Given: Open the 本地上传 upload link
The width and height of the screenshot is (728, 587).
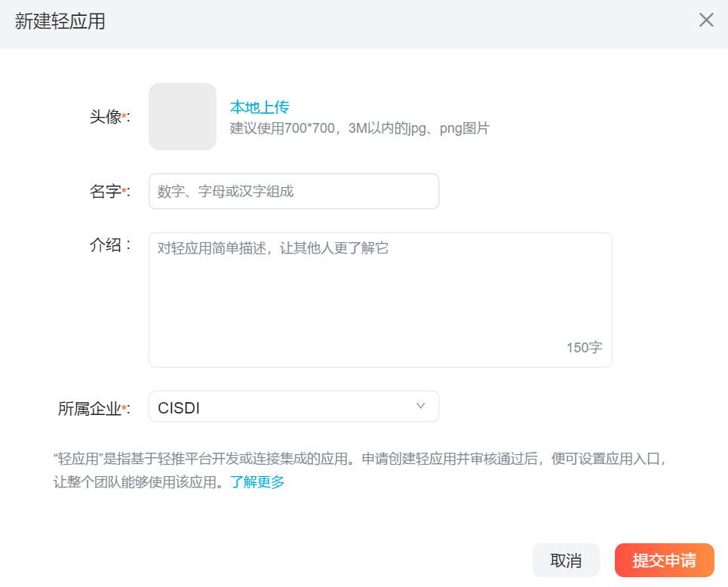Looking at the screenshot, I should tap(260, 107).
